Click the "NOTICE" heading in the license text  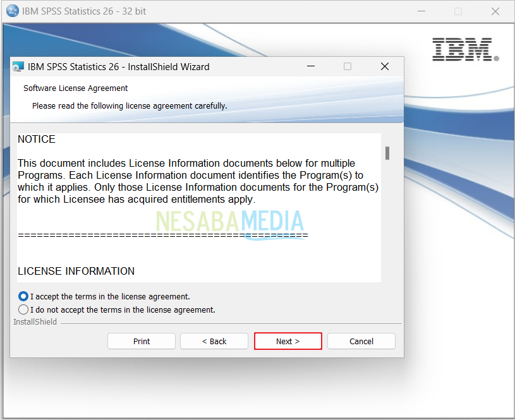tap(37, 139)
